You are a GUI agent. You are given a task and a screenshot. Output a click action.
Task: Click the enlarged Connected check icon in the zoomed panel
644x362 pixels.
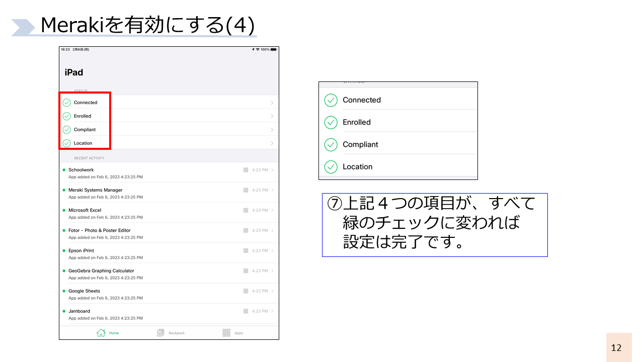point(331,100)
